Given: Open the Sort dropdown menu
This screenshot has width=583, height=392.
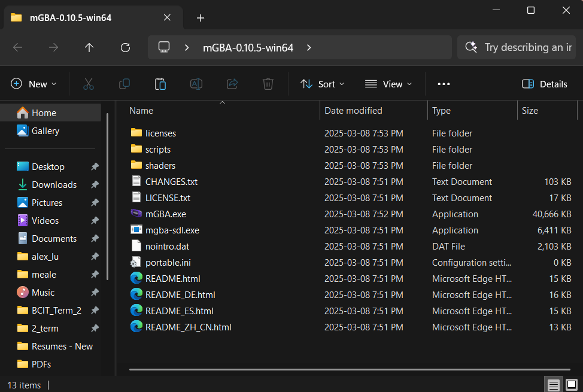Looking at the screenshot, I should 323,84.
